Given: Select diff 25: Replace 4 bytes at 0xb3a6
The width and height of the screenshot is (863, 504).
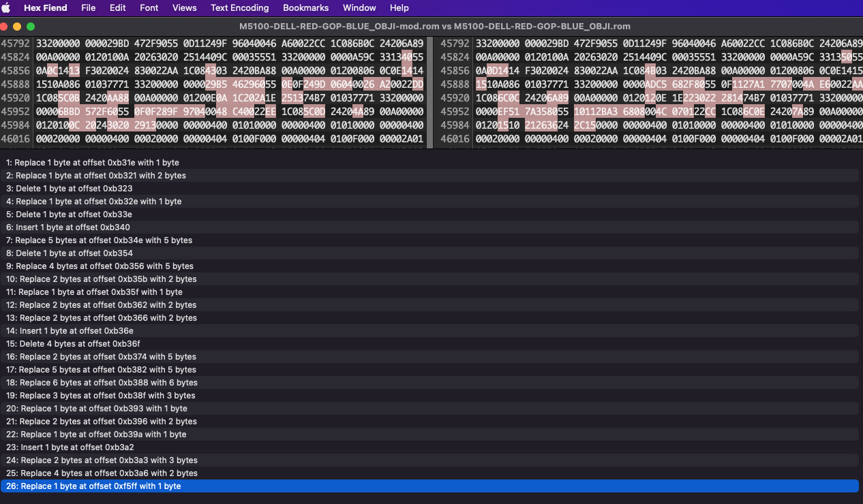Looking at the screenshot, I should (429, 473).
